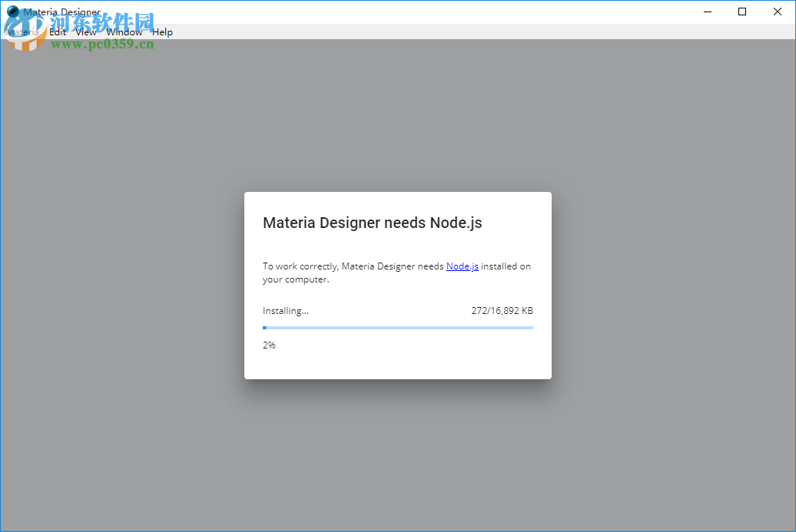This screenshot has width=796, height=532.
Task: Open the Window menu
Action: coord(124,32)
